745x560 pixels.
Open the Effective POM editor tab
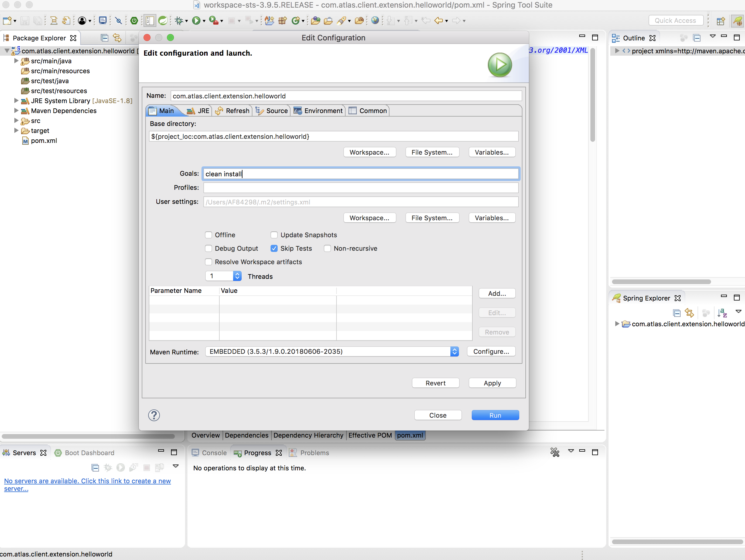(x=370, y=435)
